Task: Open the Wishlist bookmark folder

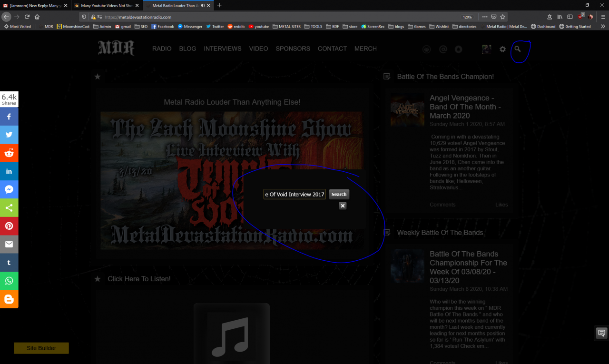Action: point(439,27)
